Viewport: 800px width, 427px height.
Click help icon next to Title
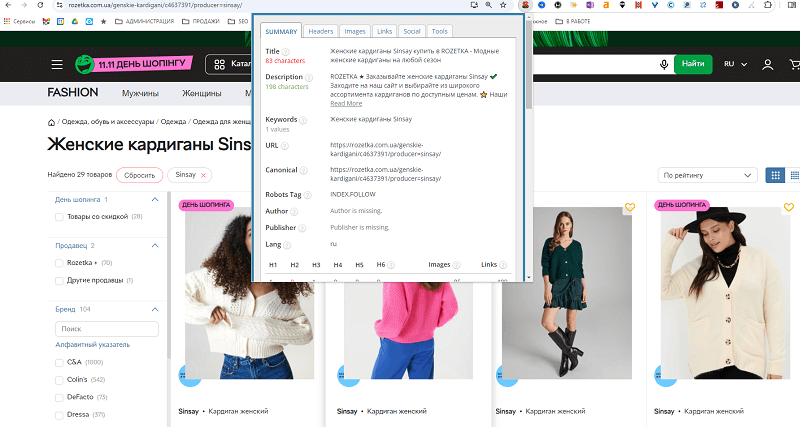pos(286,52)
